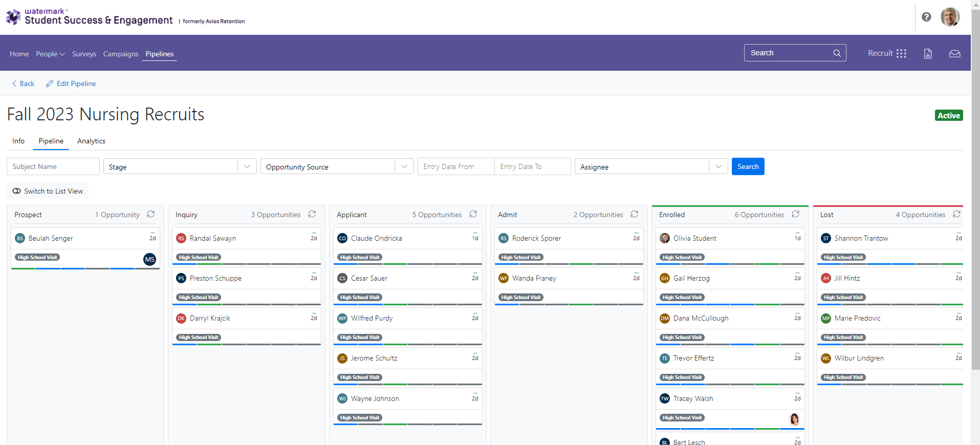Open the People menu

(50, 54)
